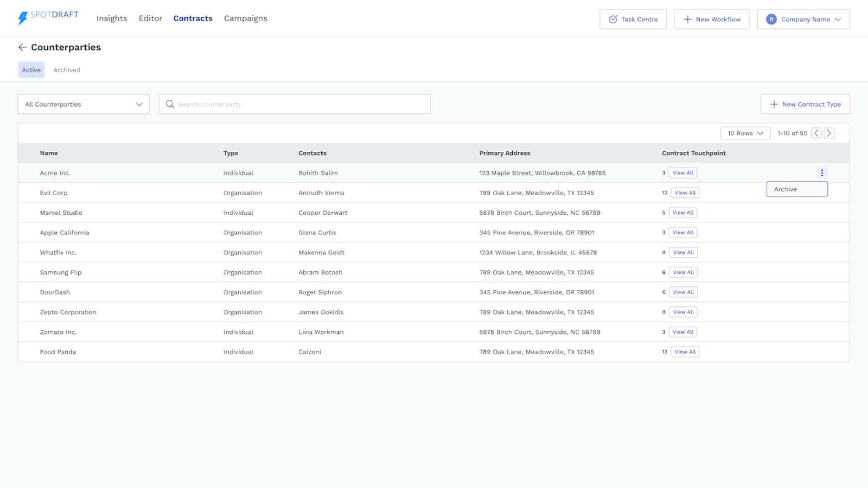
Task: Go back using Counterparties arrow icon
Action: (x=22, y=47)
